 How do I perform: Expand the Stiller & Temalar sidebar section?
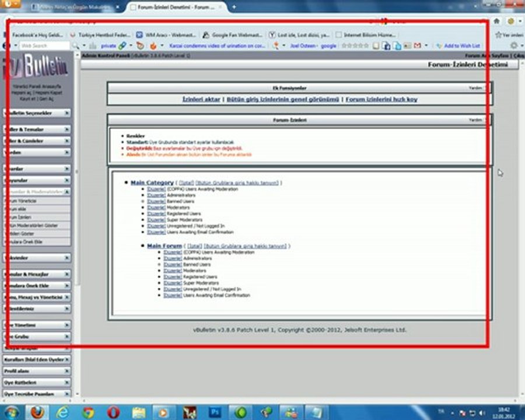[37, 129]
